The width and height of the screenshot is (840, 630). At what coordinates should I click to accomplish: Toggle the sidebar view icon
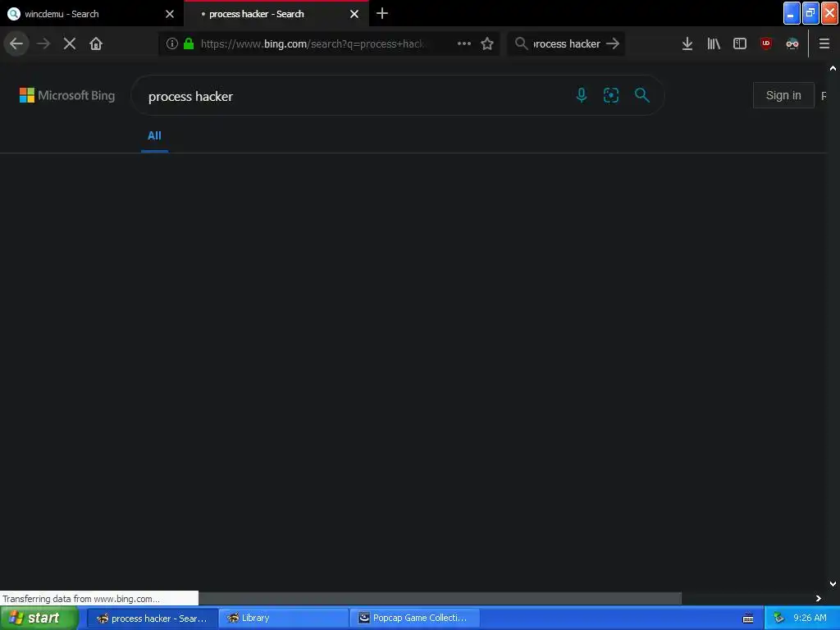point(740,43)
